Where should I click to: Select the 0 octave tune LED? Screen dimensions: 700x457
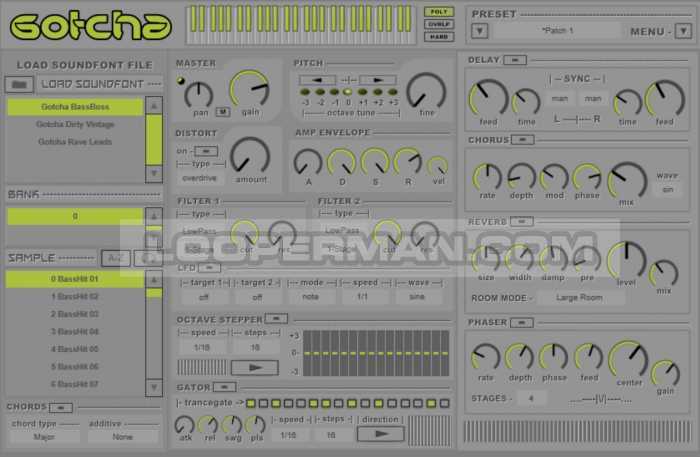coord(348,92)
